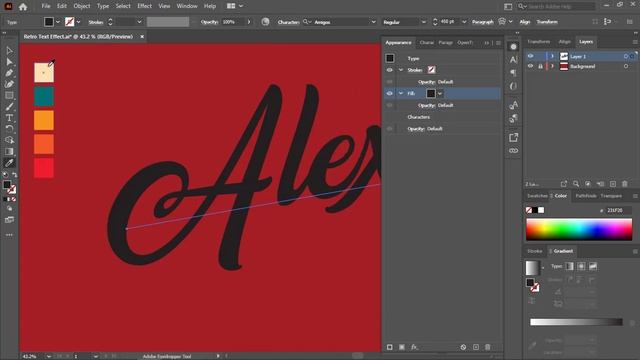This screenshot has height=360, width=640.
Task: Open the Effect menu
Action: (144, 6)
